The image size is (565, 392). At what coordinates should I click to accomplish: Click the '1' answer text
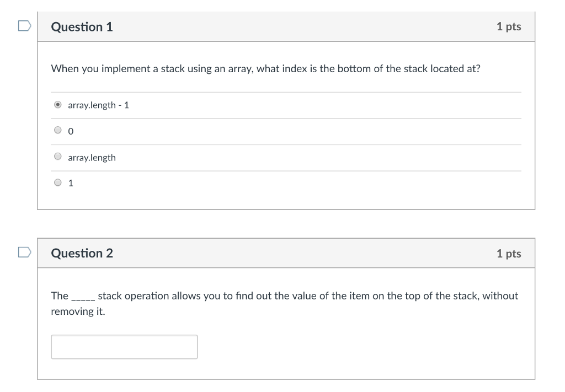click(x=70, y=183)
